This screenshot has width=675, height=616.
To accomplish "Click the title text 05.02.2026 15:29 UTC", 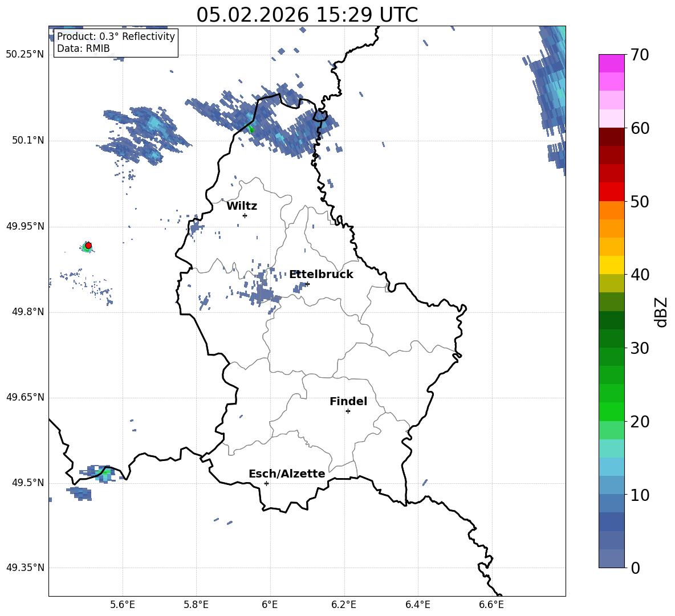I will pyautogui.click(x=307, y=15).
